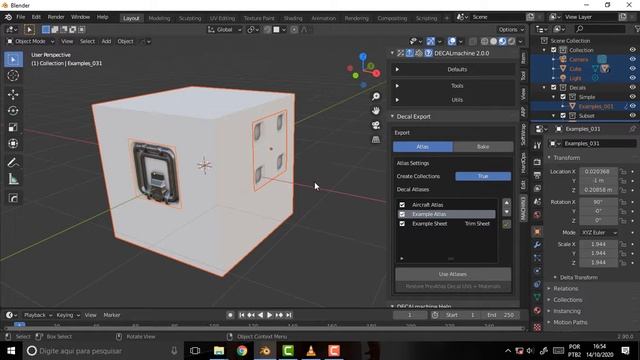Jump to the timeline end frame
The image size is (640, 360).
point(289,315)
